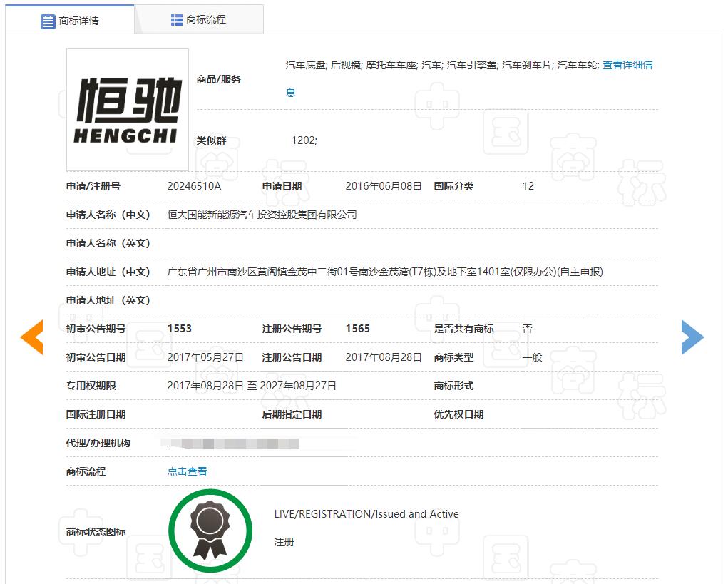
Task: Go to next trademark with blue arrow
Action: pos(692,337)
